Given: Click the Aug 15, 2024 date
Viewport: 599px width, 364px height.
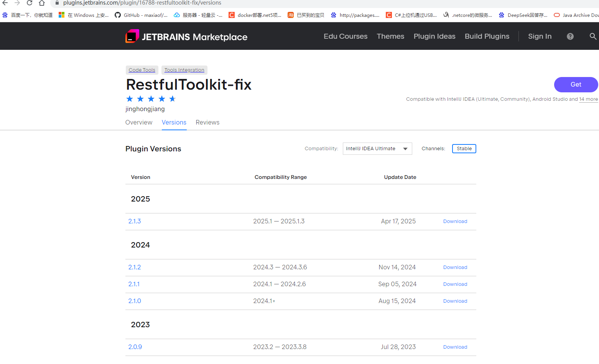Looking at the screenshot, I should (397, 301).
